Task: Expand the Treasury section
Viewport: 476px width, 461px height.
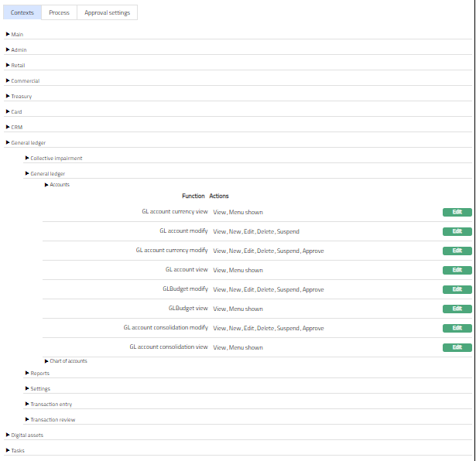Action: 21,97
